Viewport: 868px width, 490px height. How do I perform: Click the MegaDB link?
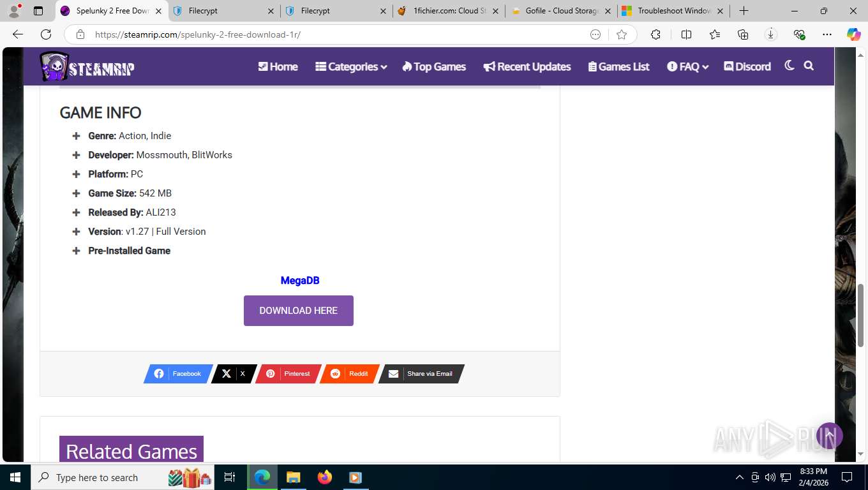[300, 280]
